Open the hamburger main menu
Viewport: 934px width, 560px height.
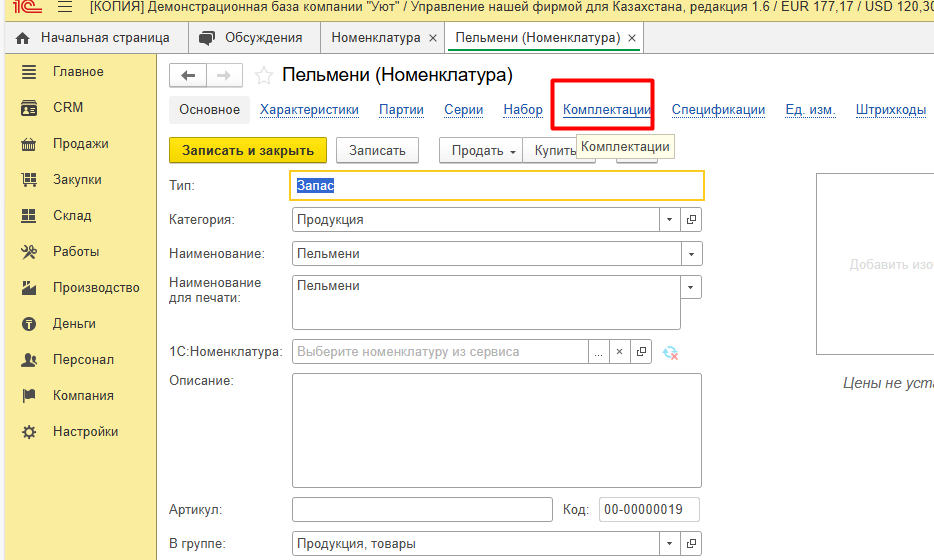point(65,9)
